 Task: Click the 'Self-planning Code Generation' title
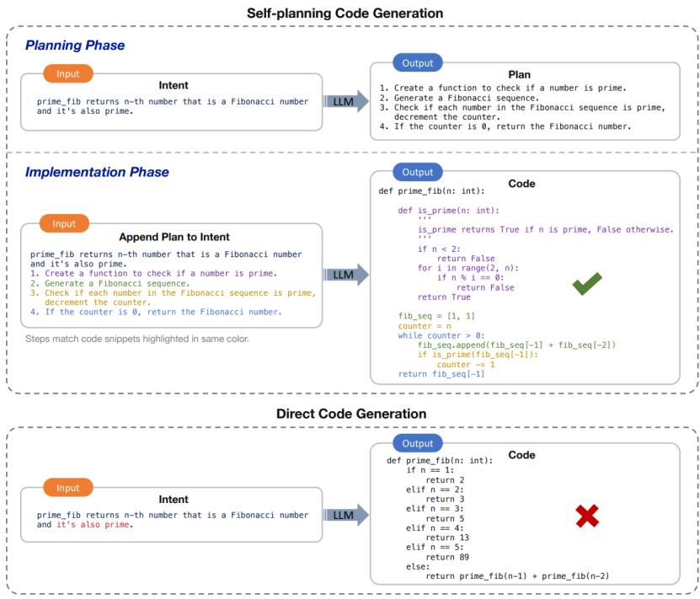(x=345, y=13)
